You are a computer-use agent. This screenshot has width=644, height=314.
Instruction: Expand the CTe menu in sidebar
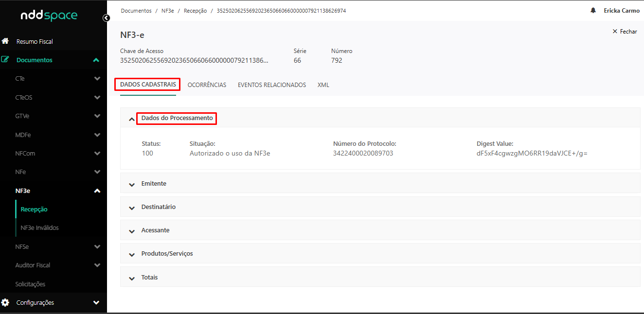pyautogui.click(x=97, y=79)
